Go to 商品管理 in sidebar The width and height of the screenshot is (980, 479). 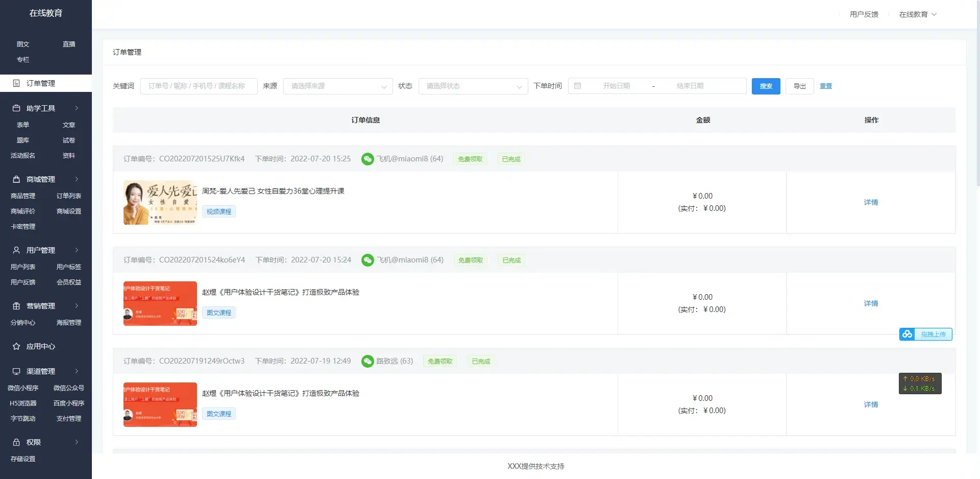click(x=23, y=196)
